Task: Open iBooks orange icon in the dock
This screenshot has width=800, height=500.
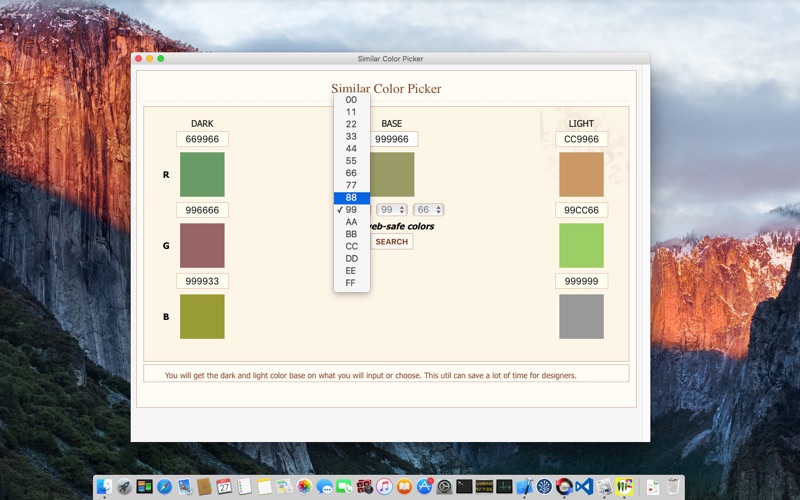Action: [x=404, y=487]
